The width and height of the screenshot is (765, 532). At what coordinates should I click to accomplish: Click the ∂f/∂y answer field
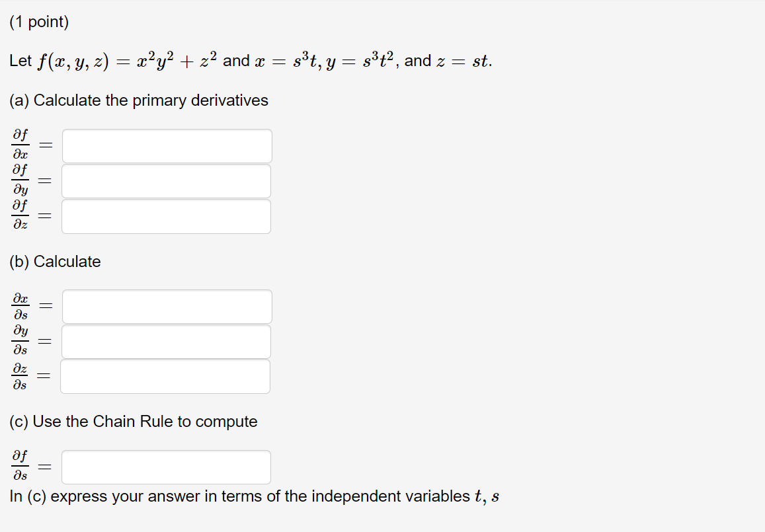(167, 180)
